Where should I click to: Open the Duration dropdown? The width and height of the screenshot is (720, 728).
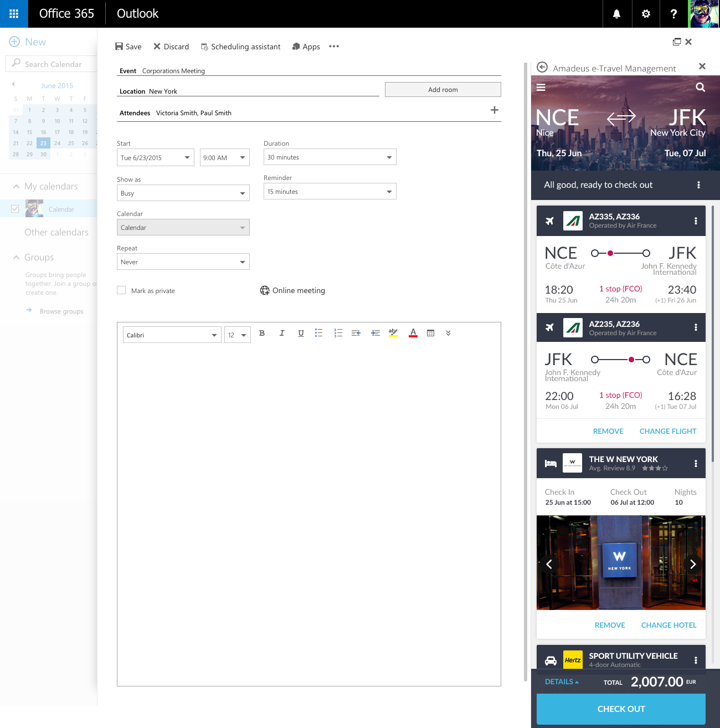point(330,157)
